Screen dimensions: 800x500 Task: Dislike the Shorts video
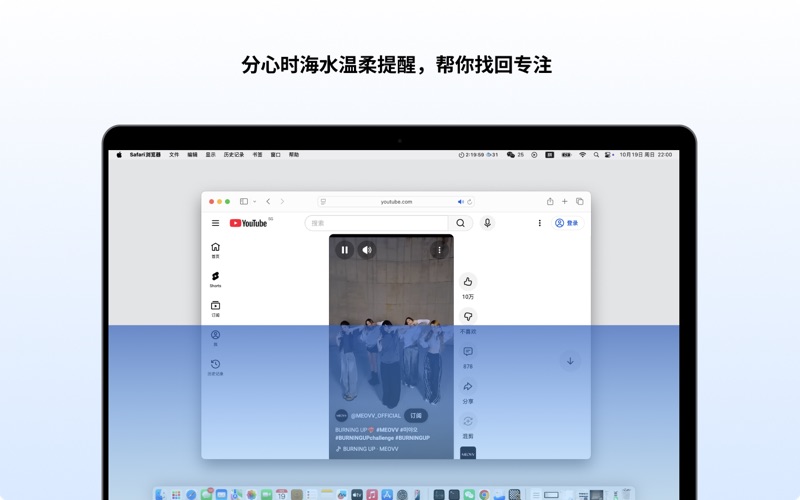click(468, 317)
